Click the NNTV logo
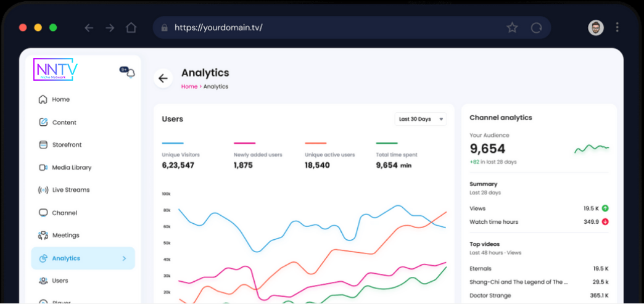644x304 pixels. [x=56, y=70]
